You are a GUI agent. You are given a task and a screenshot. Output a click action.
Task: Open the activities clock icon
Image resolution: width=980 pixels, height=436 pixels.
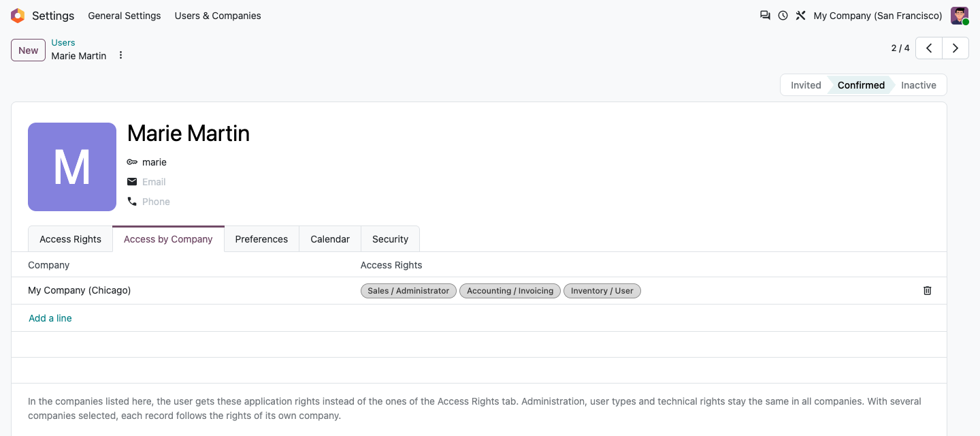click(783, 16)
